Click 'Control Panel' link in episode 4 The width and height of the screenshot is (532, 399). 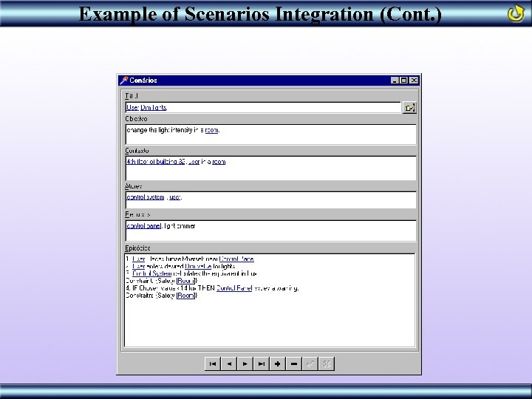point(234,288)
